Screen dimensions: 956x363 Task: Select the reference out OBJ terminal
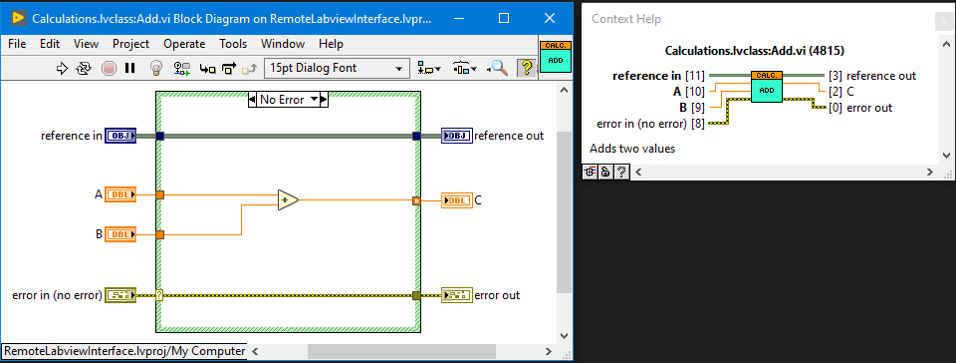point(457,135)
